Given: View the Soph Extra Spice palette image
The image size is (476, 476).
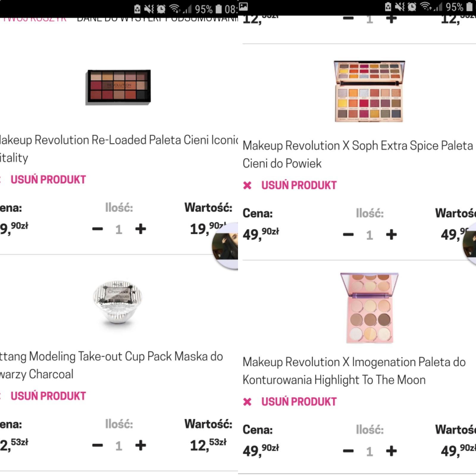Looking at the screenshot, I should point(369,91).
